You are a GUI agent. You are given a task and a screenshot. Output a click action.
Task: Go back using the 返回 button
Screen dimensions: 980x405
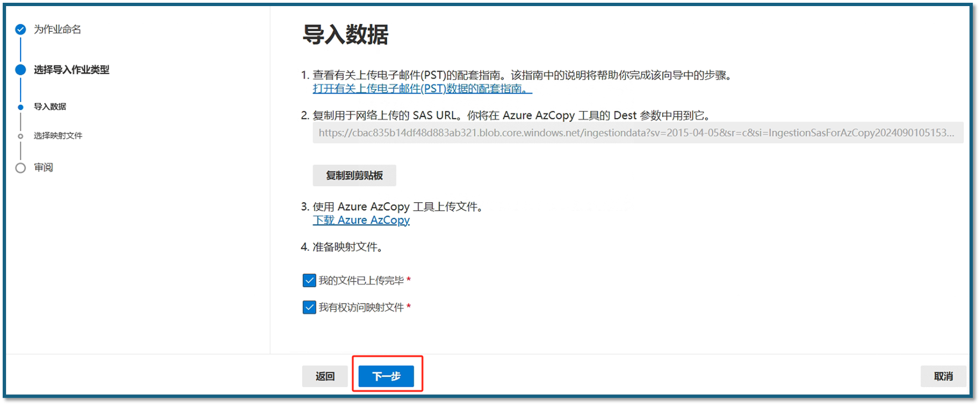(325, 376)
